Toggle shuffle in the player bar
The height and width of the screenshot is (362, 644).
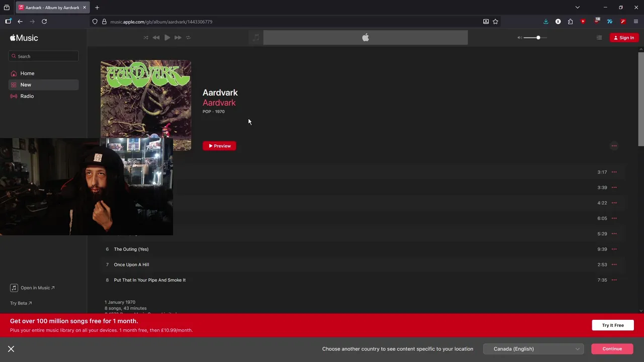tap(146, 38)
